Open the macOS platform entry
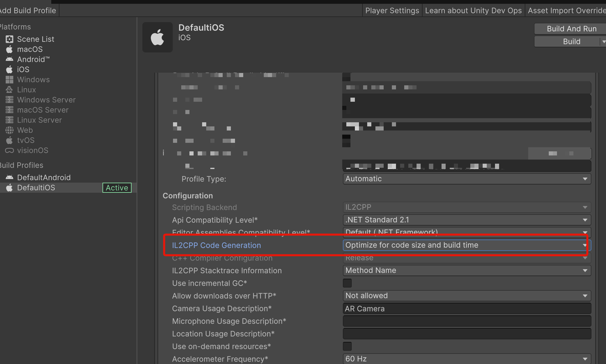Viewport: 606px width, 364px height. 29,49
